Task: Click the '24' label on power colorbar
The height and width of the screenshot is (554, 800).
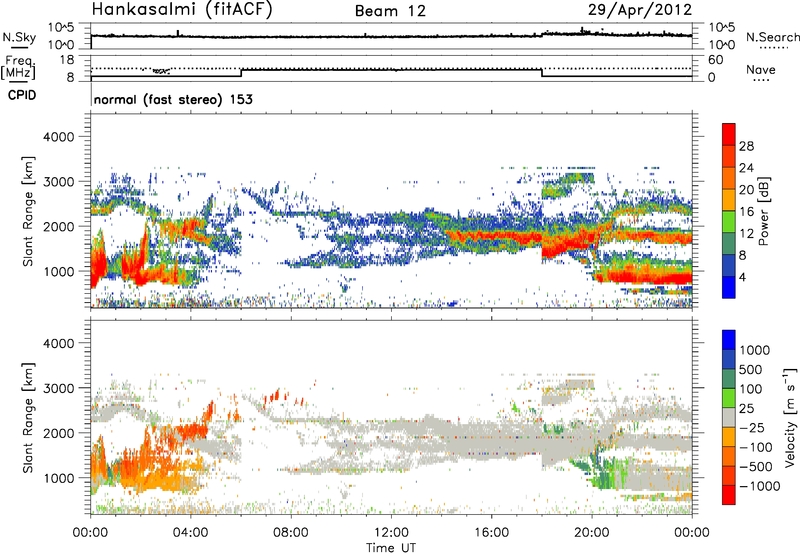Action: pos(746,168)
